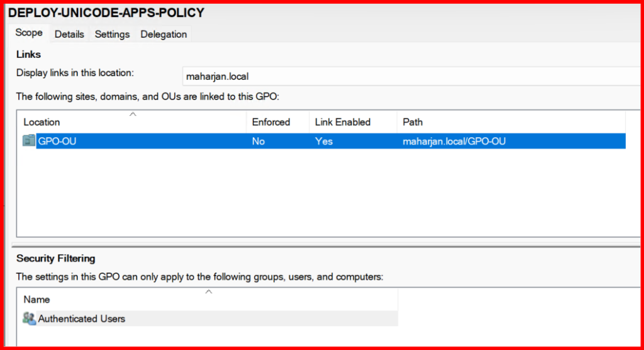
Task: Click the maharjan.local/GPO-OU path cell
Action: coord(454,141)
